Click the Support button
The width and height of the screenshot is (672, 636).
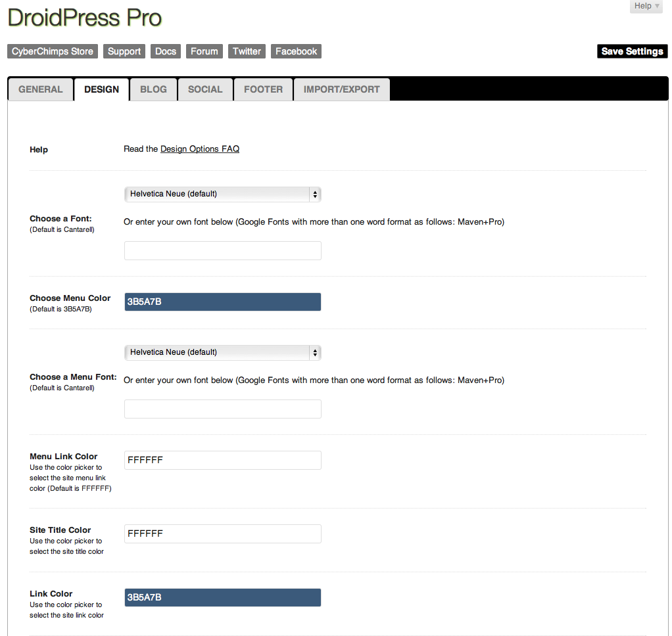[x=124, y=51]
